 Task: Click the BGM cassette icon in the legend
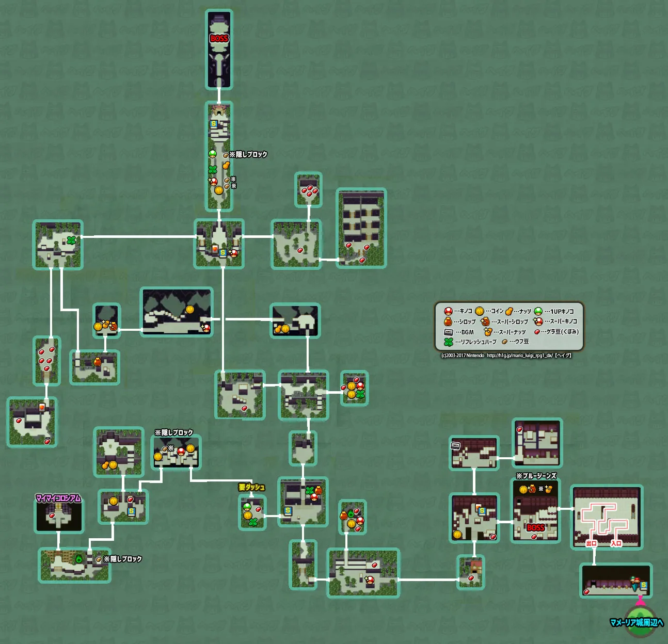point(448,332)
